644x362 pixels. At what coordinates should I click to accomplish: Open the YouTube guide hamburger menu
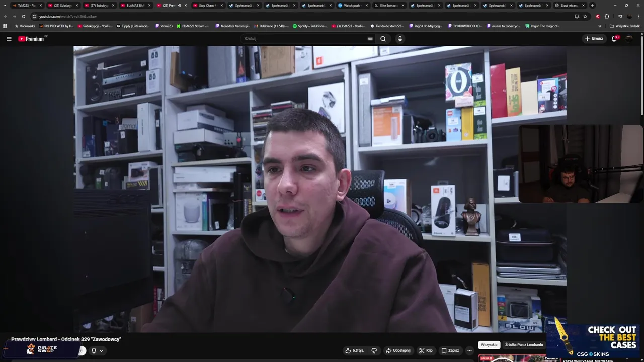9,39
